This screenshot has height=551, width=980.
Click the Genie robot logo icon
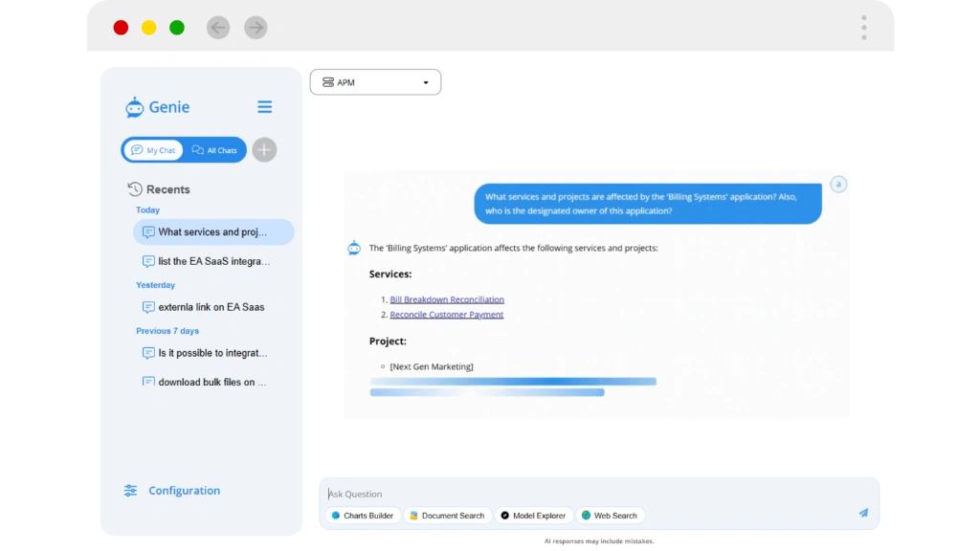pos(134,107)
